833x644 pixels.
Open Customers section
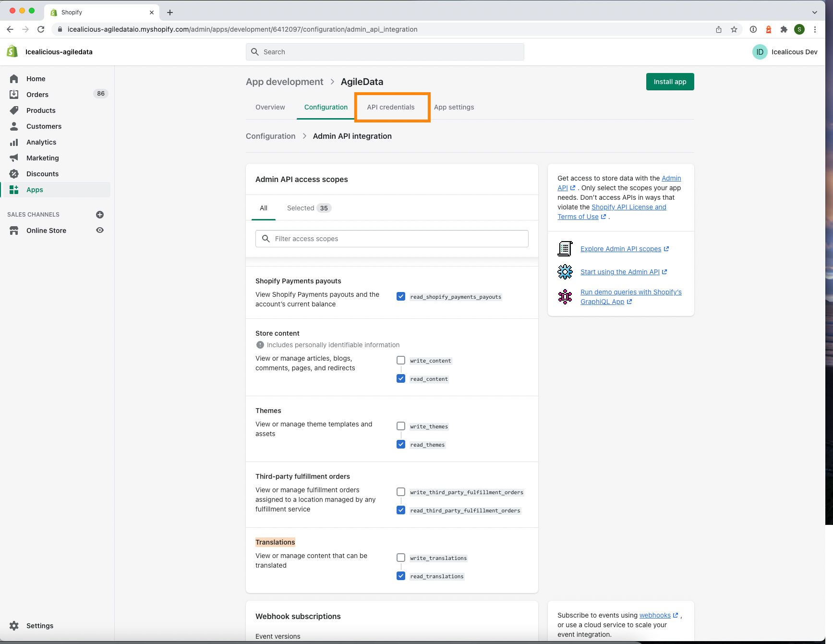point(44,126)
